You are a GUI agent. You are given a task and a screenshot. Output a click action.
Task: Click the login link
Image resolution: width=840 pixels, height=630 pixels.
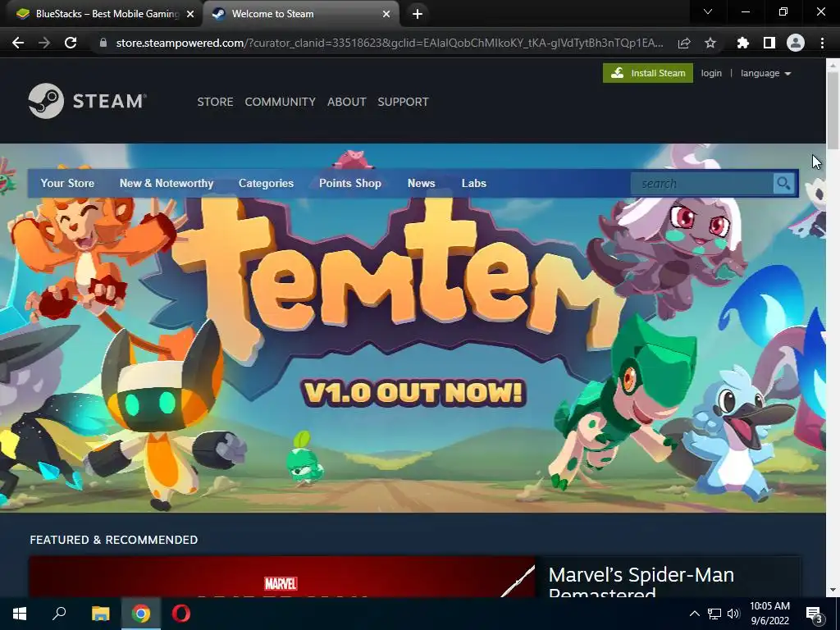(711, 73)
